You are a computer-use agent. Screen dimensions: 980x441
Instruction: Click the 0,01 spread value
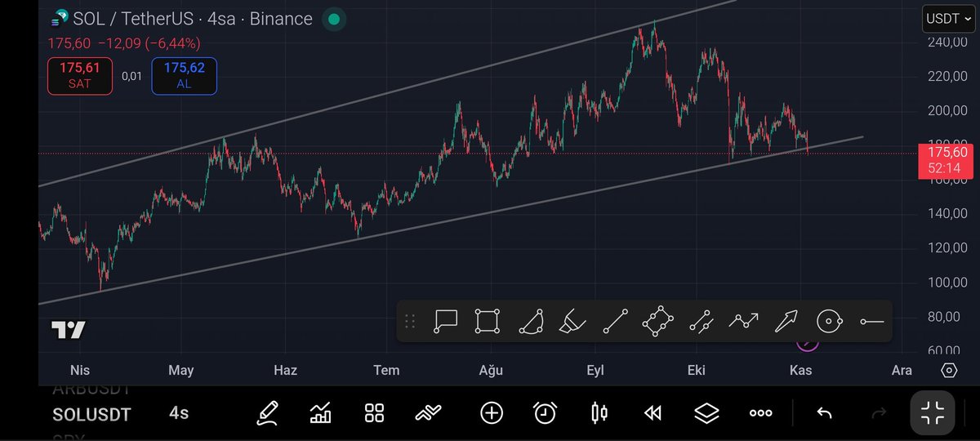click(131, 76)
